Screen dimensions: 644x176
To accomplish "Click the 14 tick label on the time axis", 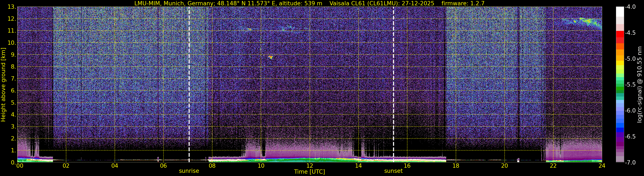I will (358, 166).
